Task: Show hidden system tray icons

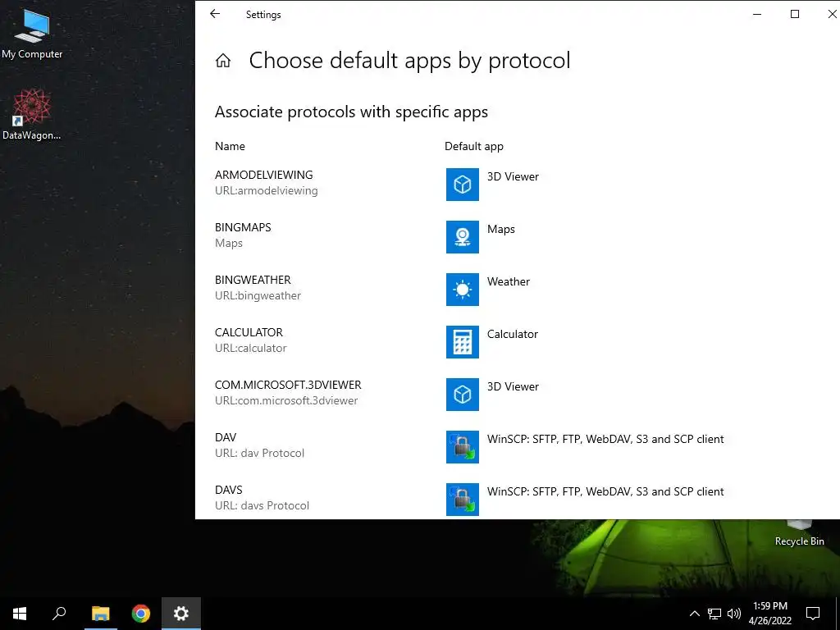Action: [x=694, y=614]
